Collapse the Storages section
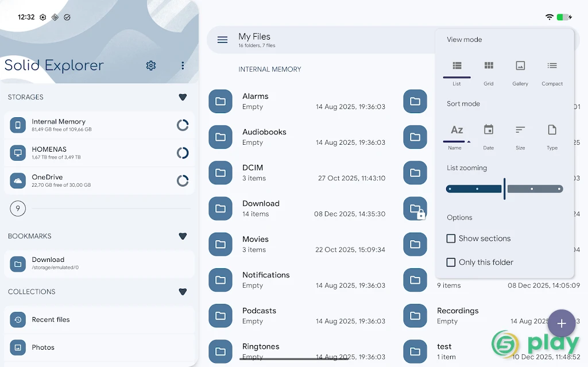 tap(183, 97)
